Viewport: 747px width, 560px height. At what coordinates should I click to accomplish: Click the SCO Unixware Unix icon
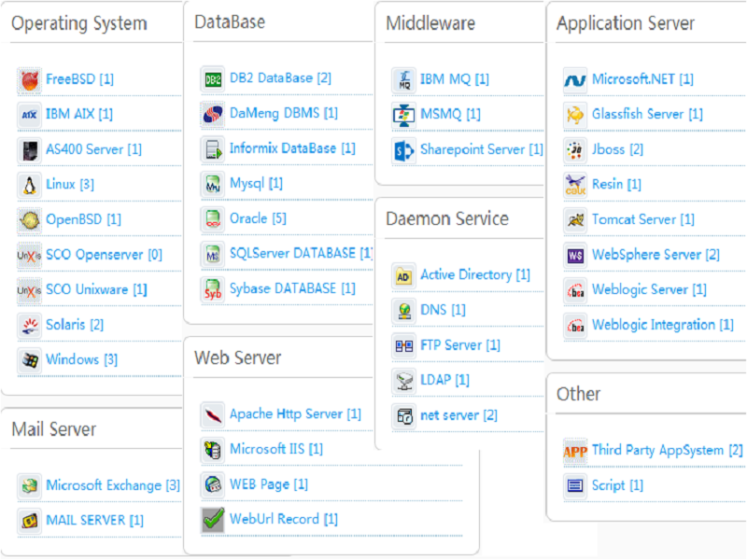tap(30, 290)
